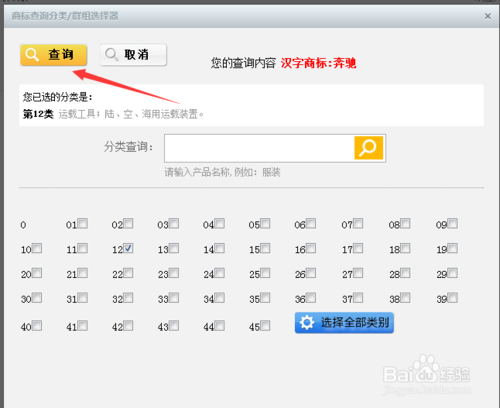Check category 33 checkbox
This screenshot has height=408, width=500.
pos(174,298)
